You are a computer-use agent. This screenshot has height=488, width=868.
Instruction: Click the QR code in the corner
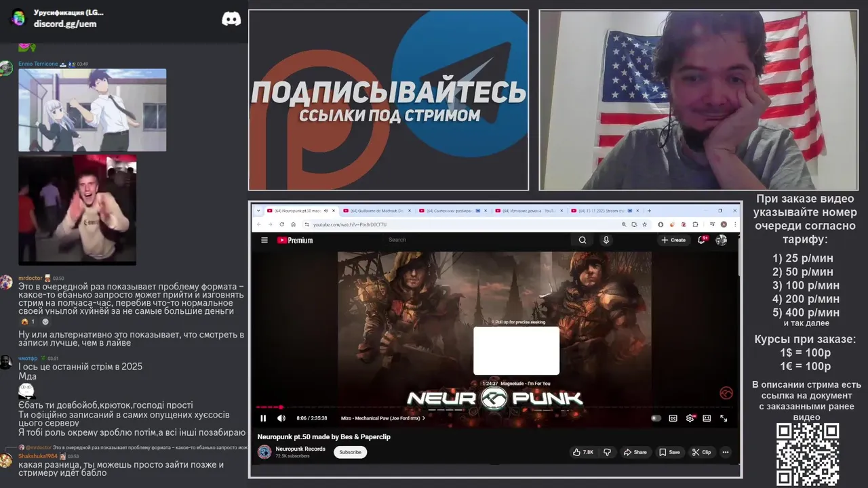pos(808,454)
